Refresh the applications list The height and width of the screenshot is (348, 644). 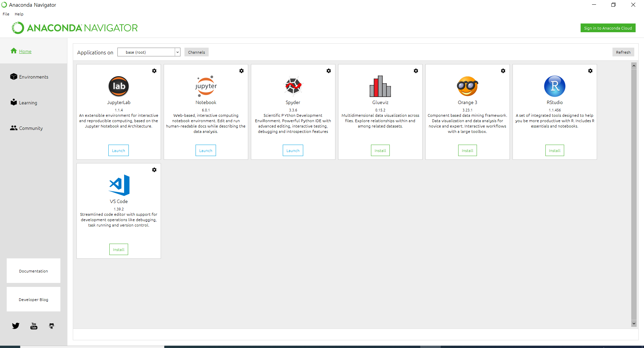623,52
